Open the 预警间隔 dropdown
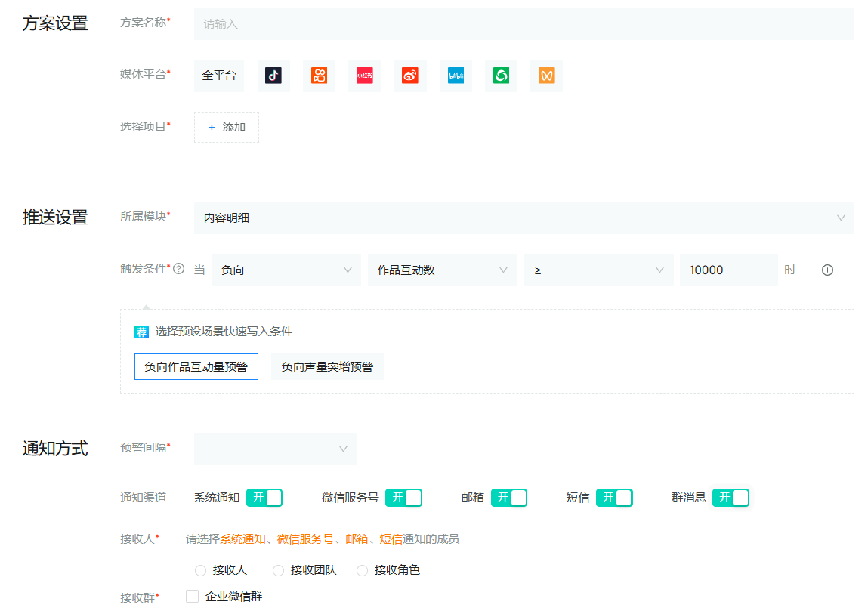Screen dimensions: 868x608 [x=275, y=449]
